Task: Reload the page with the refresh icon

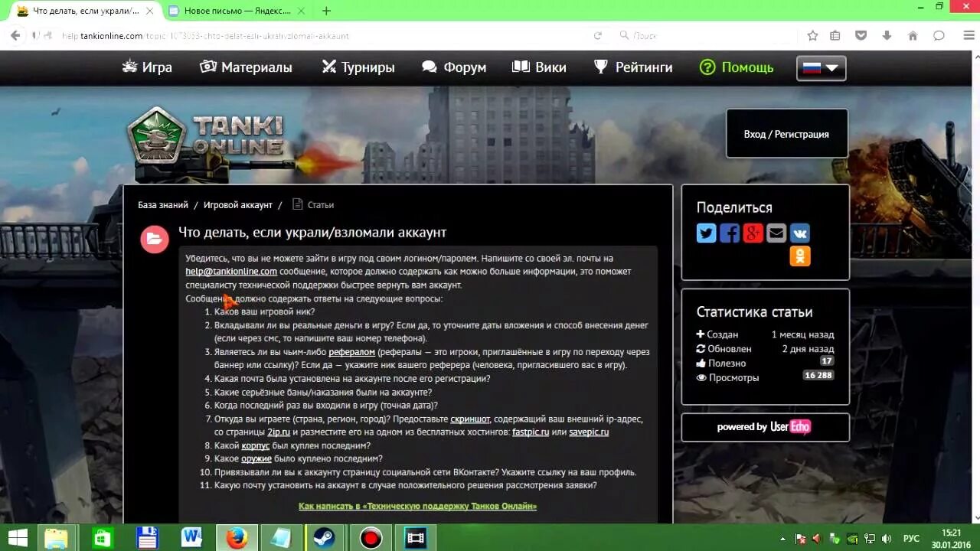Action: (597, 35)
